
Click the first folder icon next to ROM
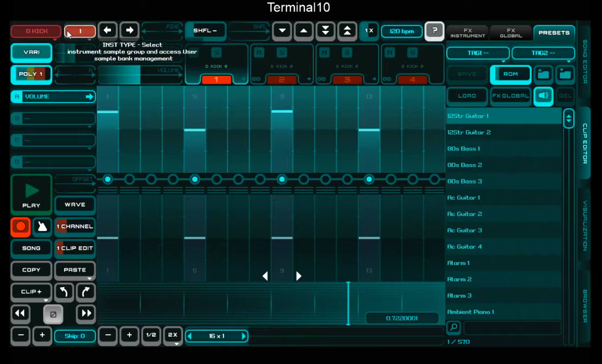(543, 74)
